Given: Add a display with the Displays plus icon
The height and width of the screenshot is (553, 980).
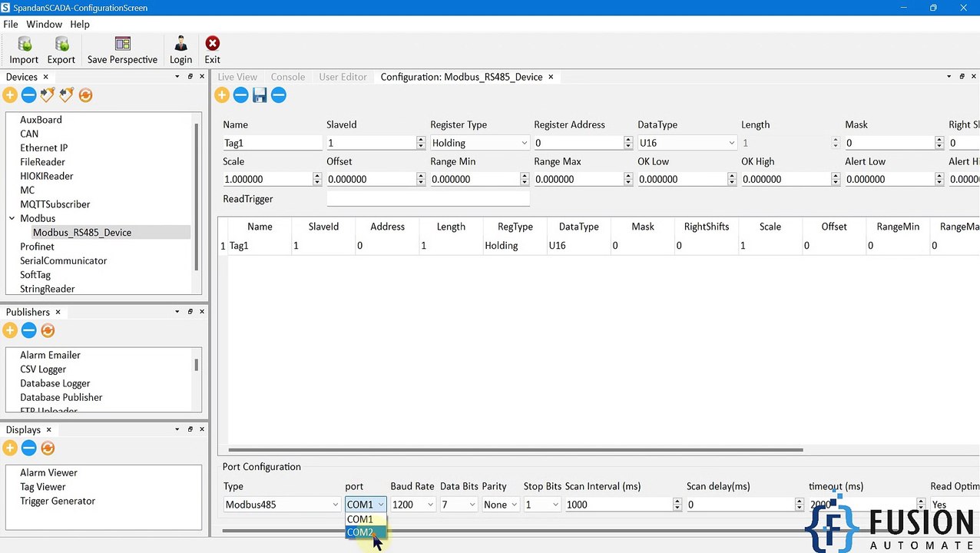Looking at the screenshot, I should point(10,448).
